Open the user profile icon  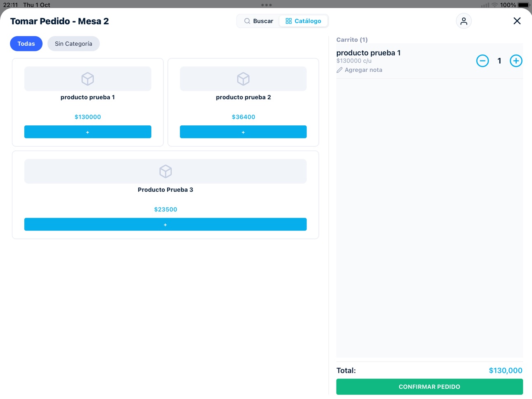(x=464, y=21)
